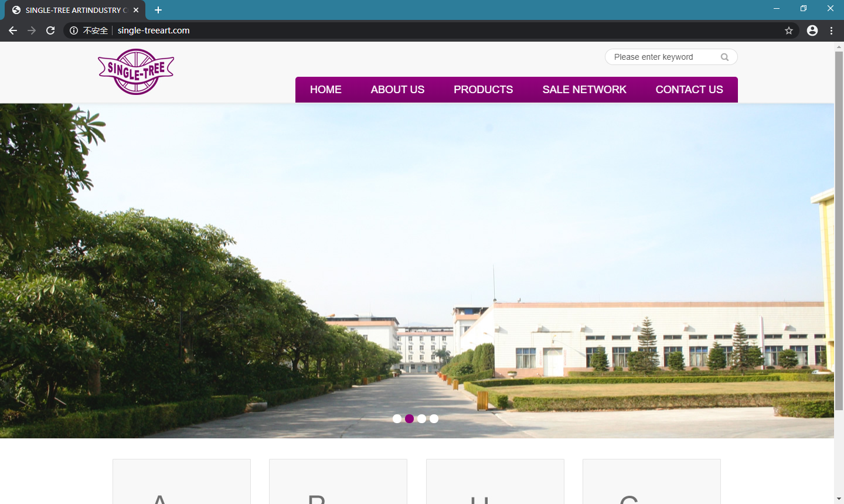Click the vertical scrollbar thumb
The image size is (844, 504).
pos(839,230)
